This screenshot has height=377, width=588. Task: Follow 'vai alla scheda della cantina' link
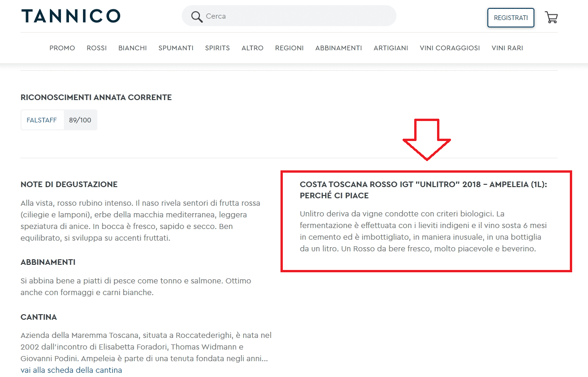click(x=71, y=370)
